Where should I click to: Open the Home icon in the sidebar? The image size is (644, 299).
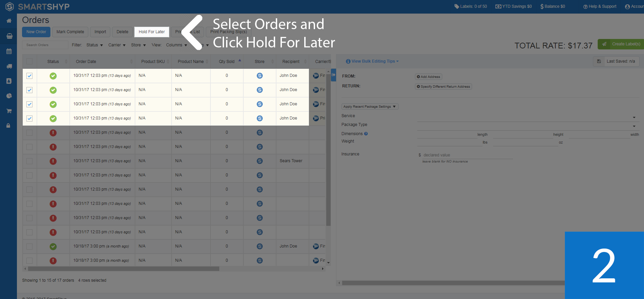(x=9, y=21)
